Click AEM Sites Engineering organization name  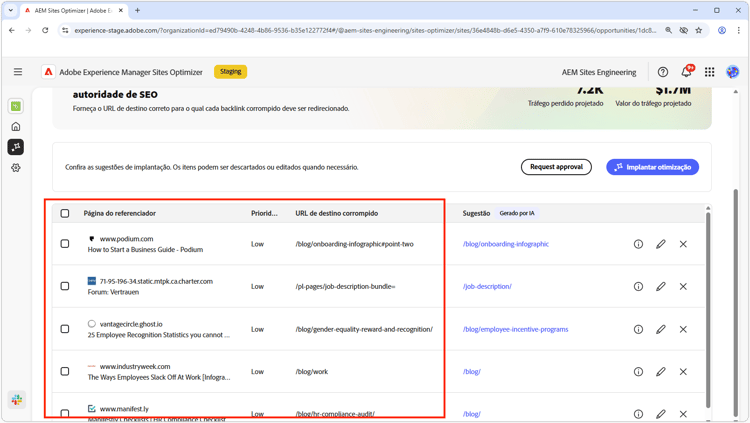click(x=599, y=72)
